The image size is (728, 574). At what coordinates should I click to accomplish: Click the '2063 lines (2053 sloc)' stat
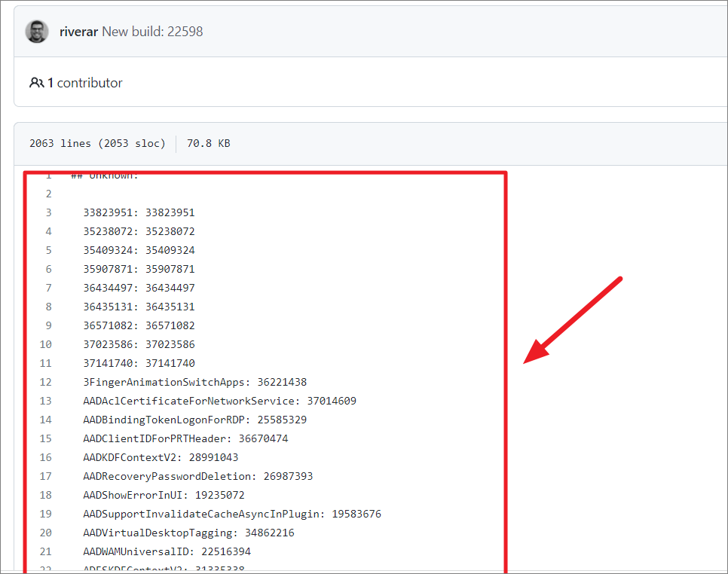(x=97, y=143)
